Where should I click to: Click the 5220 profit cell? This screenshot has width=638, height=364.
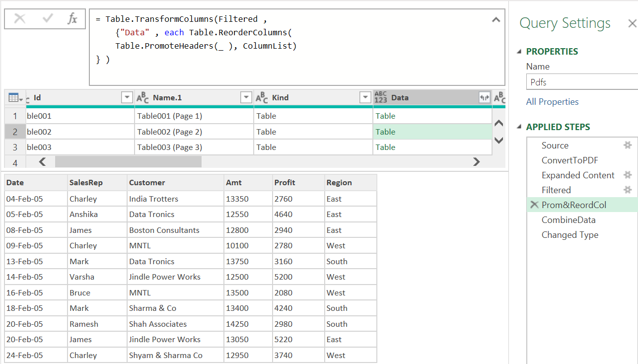tap(298, 340)
